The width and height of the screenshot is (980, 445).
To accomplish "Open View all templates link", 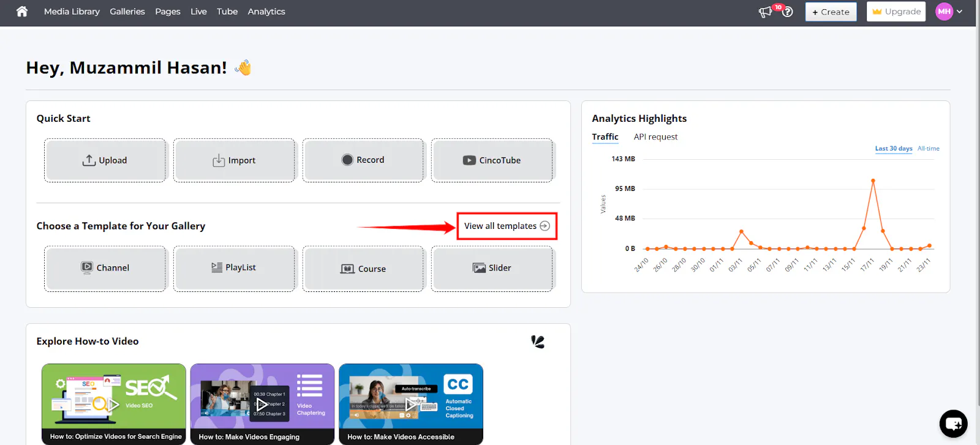I will coord(507,226).
